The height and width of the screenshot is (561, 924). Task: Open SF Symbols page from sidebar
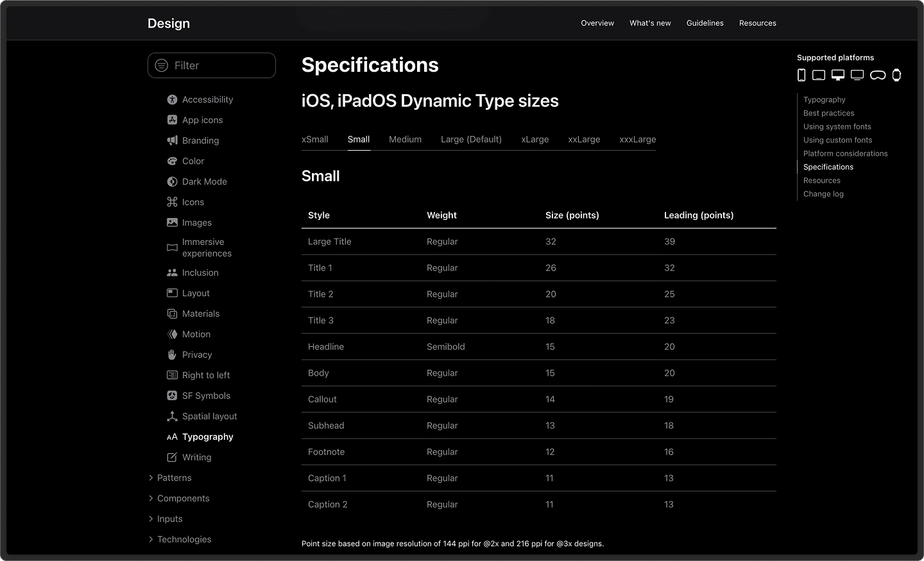coord(206,396)
